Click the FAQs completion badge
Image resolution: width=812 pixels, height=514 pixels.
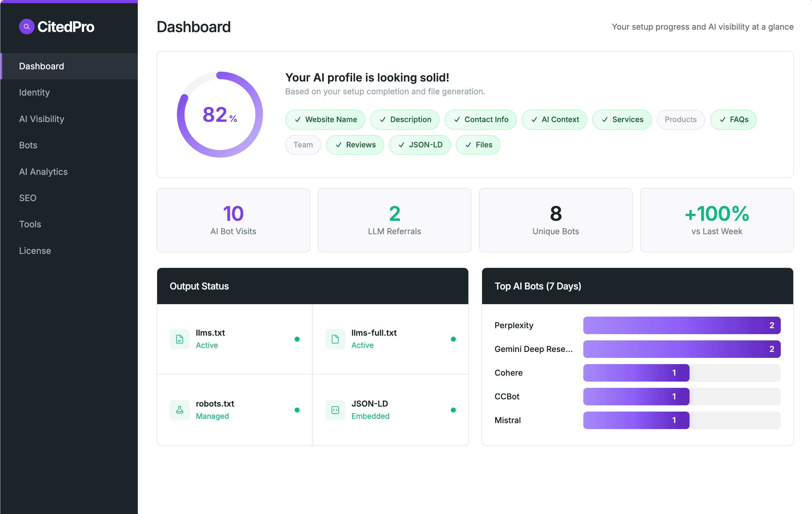[734, 120]
